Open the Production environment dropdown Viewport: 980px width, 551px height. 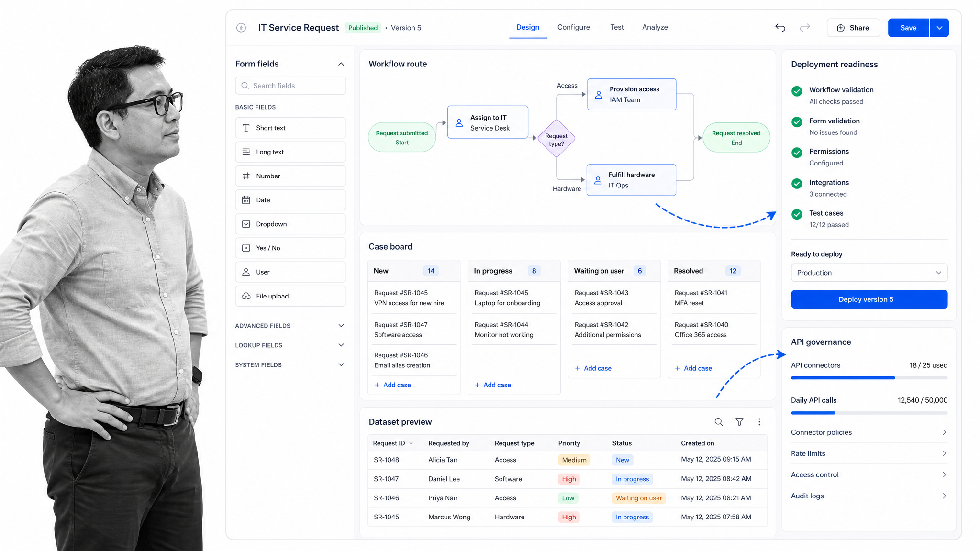click(x=869, y=273)
